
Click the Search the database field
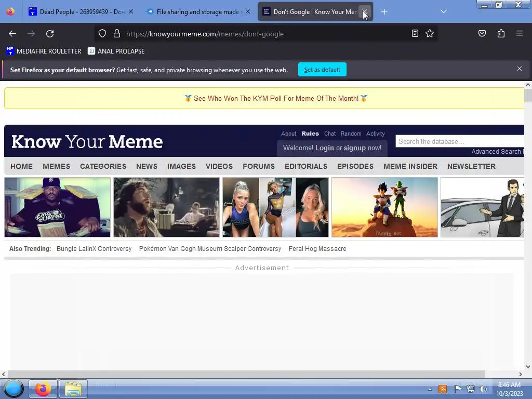pyautogui.click(x=460, y=141)
